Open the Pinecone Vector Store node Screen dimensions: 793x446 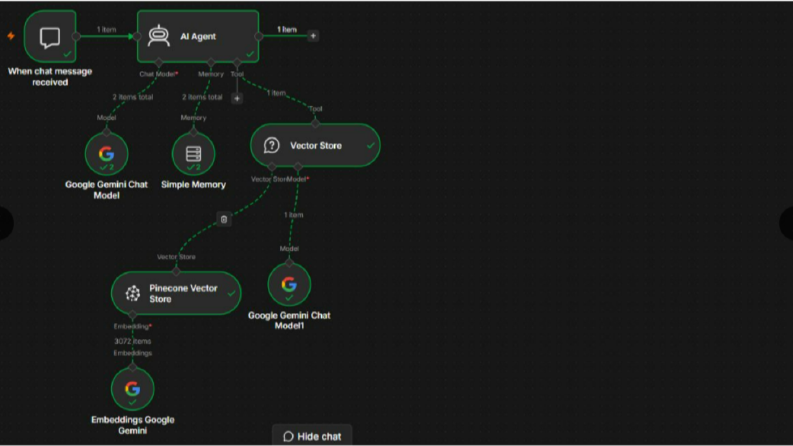point(176,293)
